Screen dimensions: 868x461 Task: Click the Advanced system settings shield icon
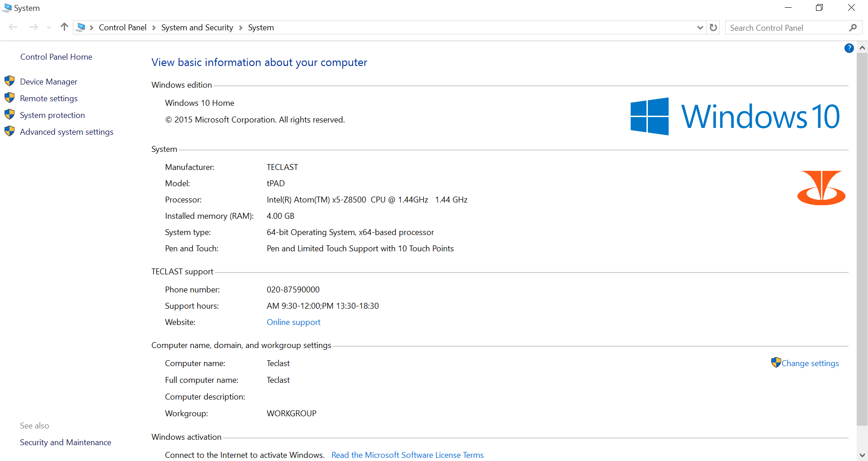(9, 132)
